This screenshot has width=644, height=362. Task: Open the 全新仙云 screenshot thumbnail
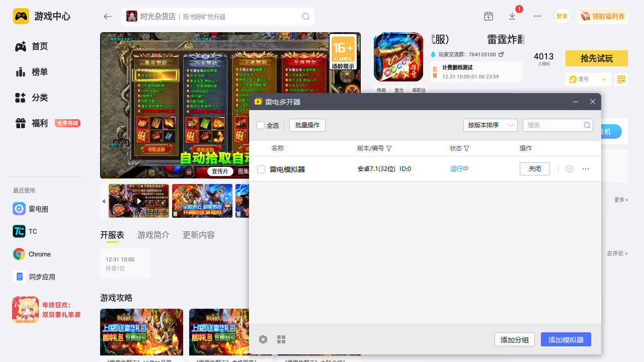click(202, 201)
